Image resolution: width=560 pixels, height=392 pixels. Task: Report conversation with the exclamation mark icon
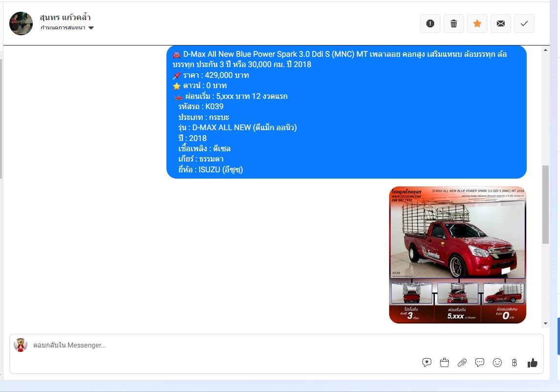coord(430,23)
